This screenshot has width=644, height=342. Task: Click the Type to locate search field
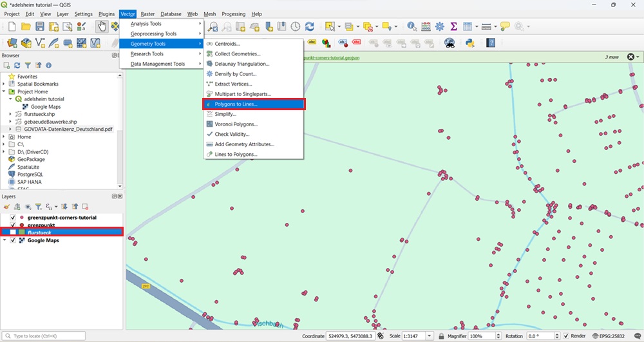click(45, 336)
